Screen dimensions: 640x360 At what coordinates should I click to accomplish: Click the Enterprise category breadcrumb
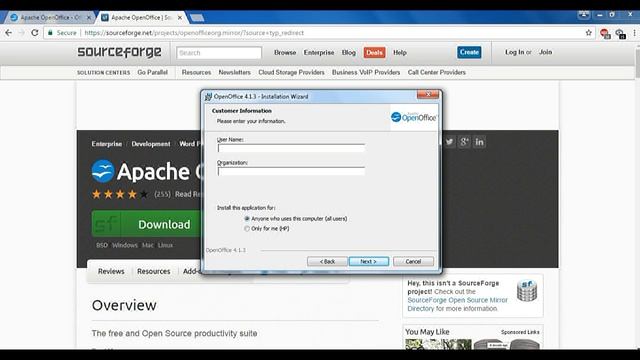(x=107, y=144)
